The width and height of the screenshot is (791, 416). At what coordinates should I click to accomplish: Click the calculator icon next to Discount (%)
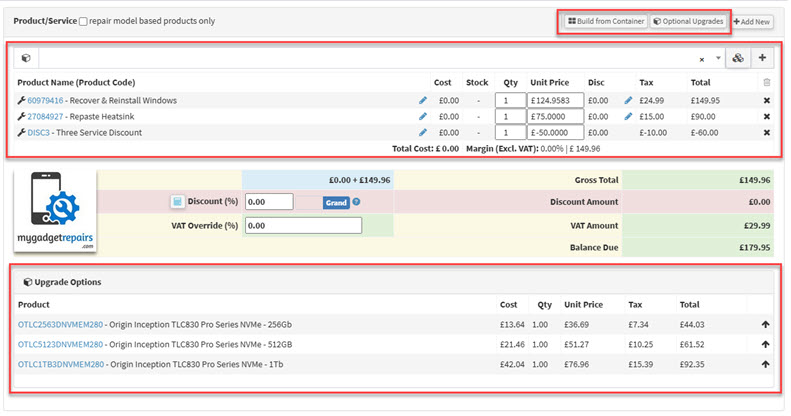(177, 202)
